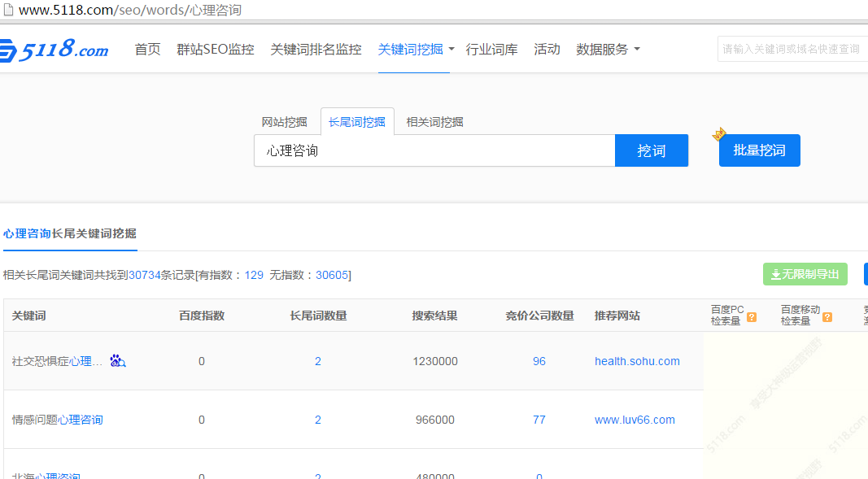Open the health.sohu.com link
This screenshot has width=868, height=479.
[x=637, y=361]
